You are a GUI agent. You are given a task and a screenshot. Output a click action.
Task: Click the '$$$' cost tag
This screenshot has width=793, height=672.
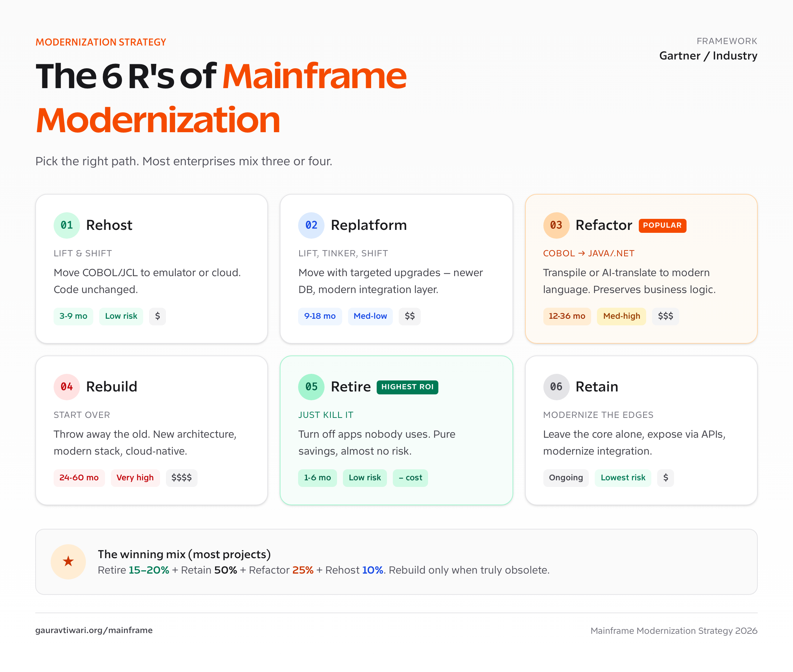pos(665,316)
